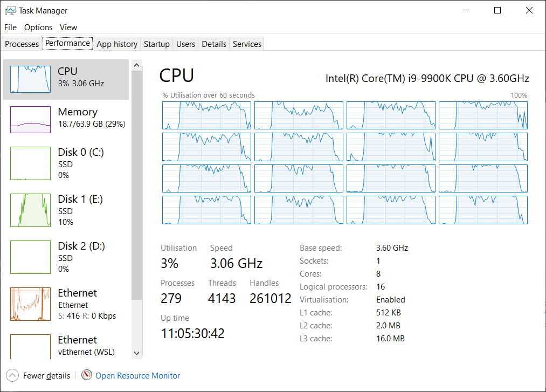Click the Intel(R) Core(TM) i9-9900K processor name

coord(427,78)
